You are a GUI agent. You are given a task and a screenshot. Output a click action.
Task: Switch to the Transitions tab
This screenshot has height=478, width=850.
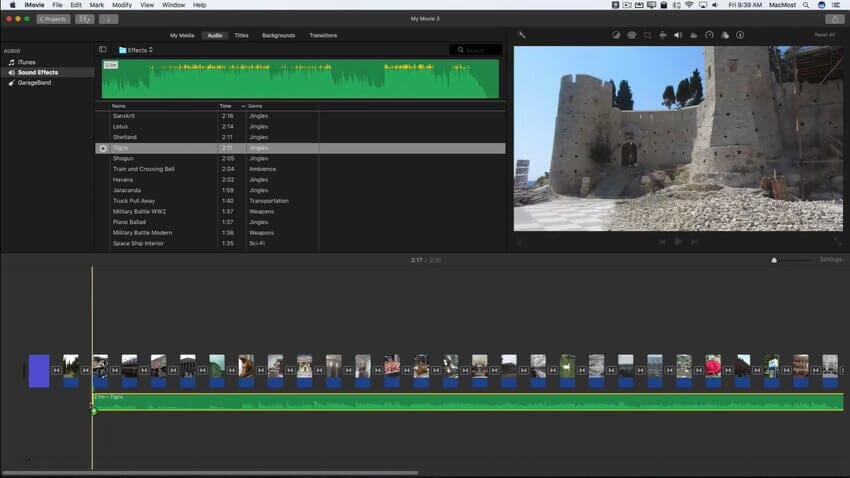pyautogui.click(x=323, y=35)
